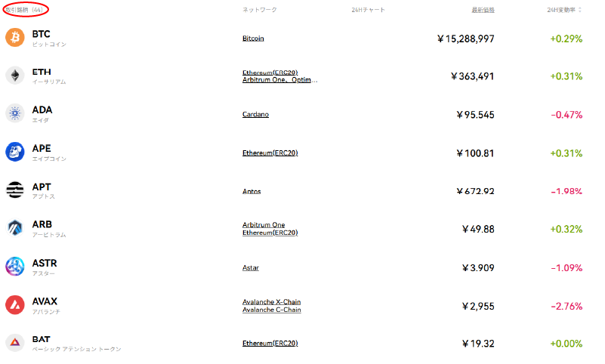Sort by 最新価格 column header
Screen dimensions: 605x364
click(483, 10)
